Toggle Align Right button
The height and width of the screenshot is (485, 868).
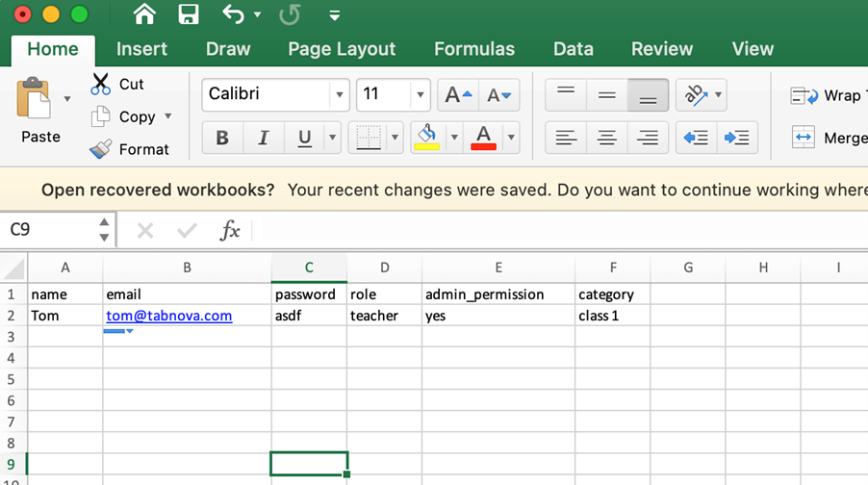click(x=648, y=138)
